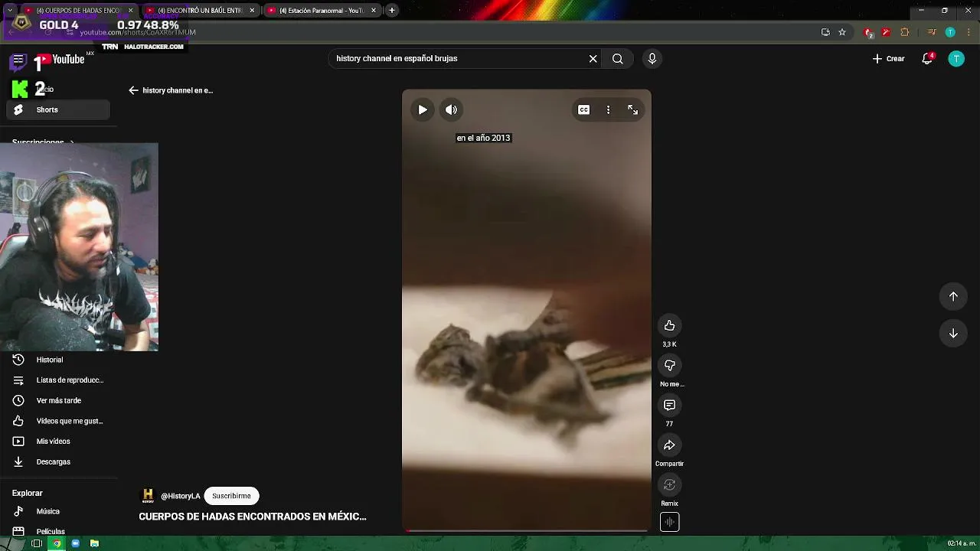Image resolution: width=980 pixels, height=551 pixels.
Task: Open Descargas in sidebar
Action: click(58, 461)
